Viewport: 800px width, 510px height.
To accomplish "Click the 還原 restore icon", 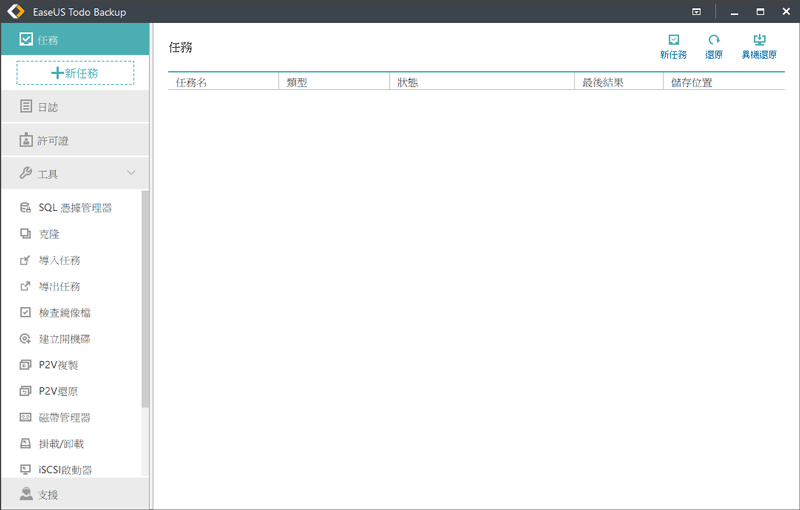I will (713, 46).
